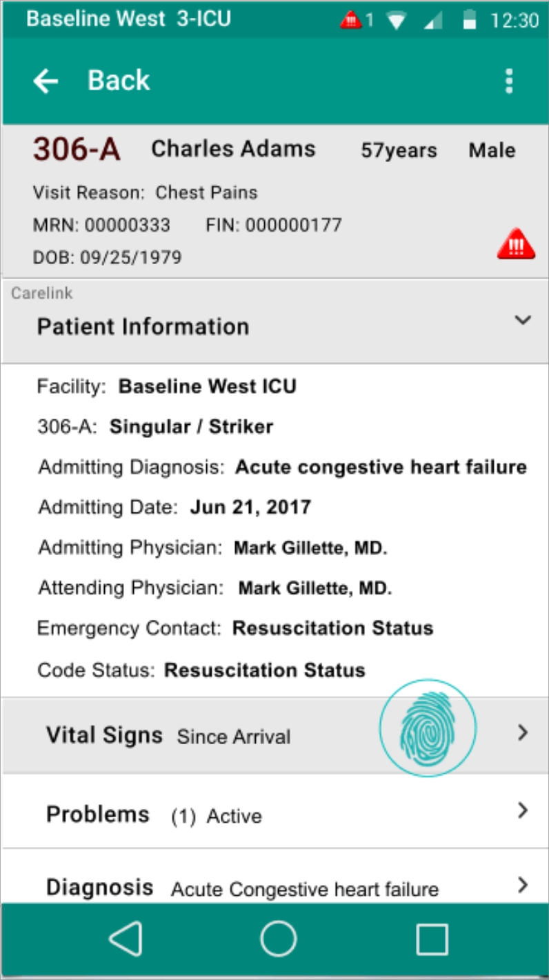Tap the Android recent apps square
The height and width of the screenshot is (980, 549).
[432, 939]
